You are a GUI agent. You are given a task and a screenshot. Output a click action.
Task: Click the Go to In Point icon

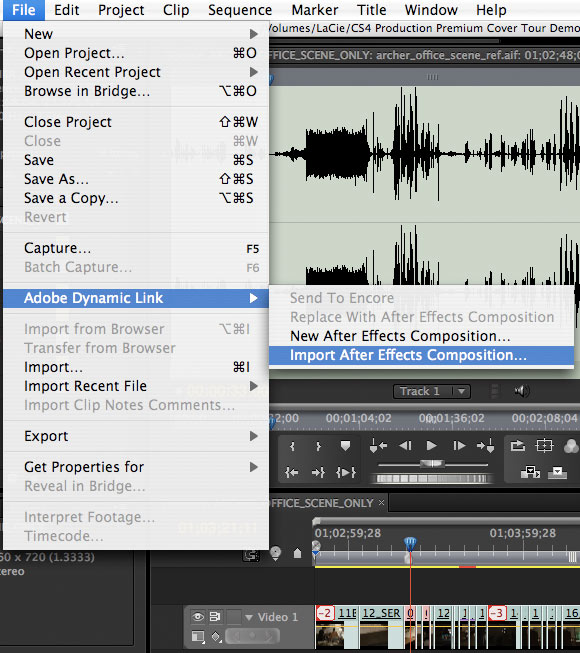click(291, 472)
